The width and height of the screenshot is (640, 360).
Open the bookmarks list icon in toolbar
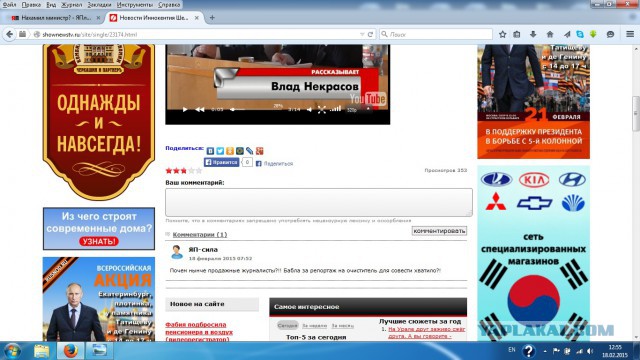tap(517, 34)
